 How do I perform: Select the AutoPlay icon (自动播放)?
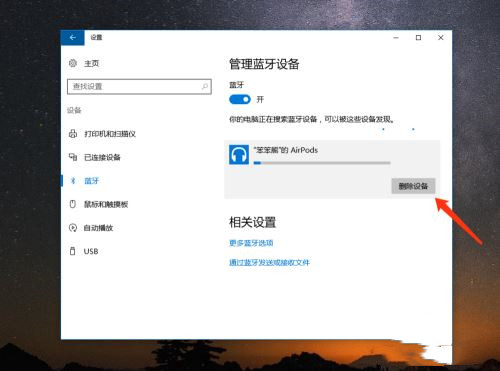[73, 228]
